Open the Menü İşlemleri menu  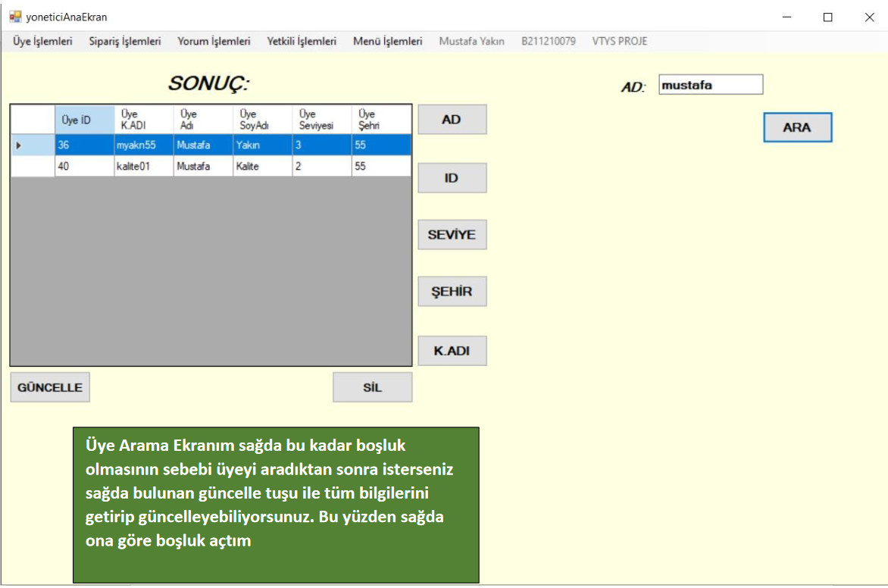tap(387, 42)
